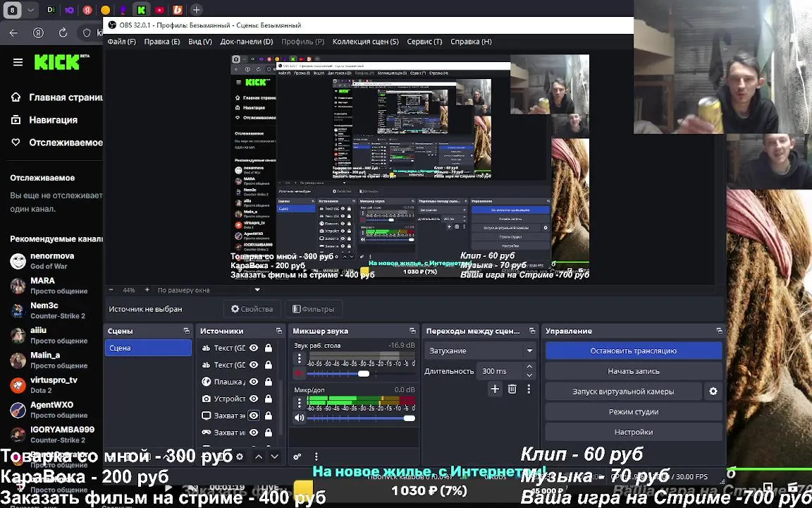Click Запуск виртуальной камеры button

(623, 392)
